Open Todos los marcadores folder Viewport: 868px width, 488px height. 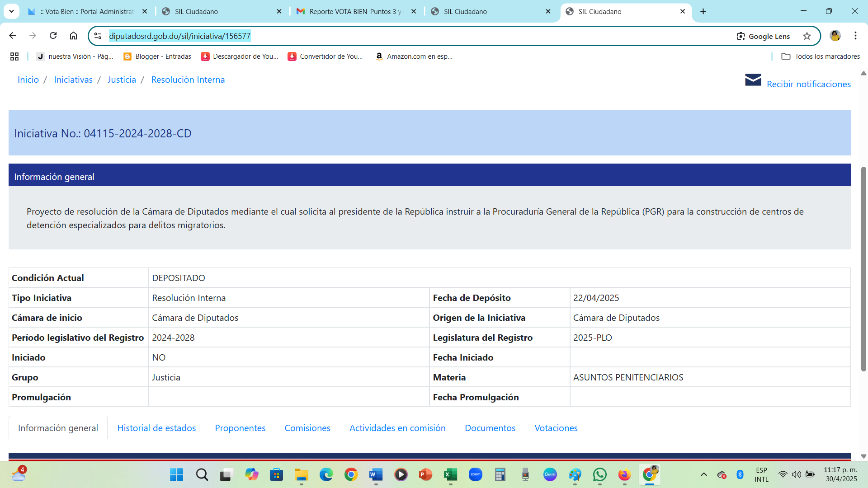(x=821, y=56)
